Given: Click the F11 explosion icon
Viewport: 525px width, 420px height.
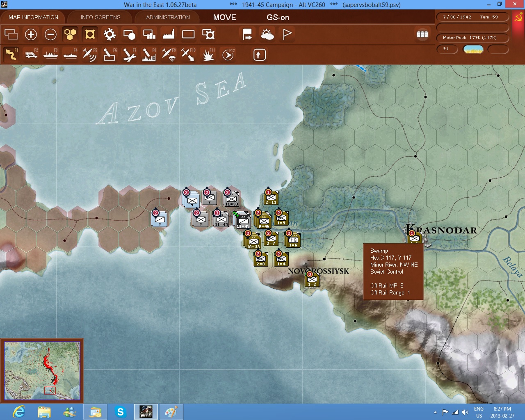Looking at the screenshot, I should click(x=208, y=54).
